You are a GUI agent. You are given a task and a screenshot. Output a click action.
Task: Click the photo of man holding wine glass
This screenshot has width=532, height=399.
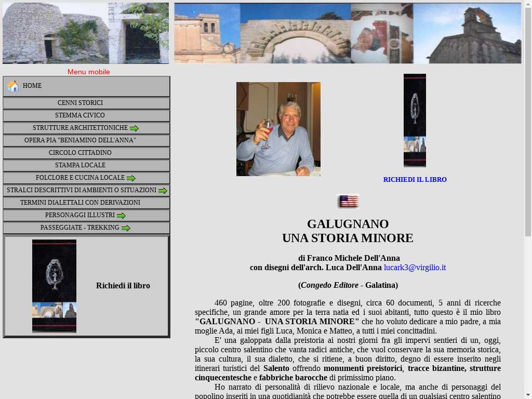coord(278,129)
